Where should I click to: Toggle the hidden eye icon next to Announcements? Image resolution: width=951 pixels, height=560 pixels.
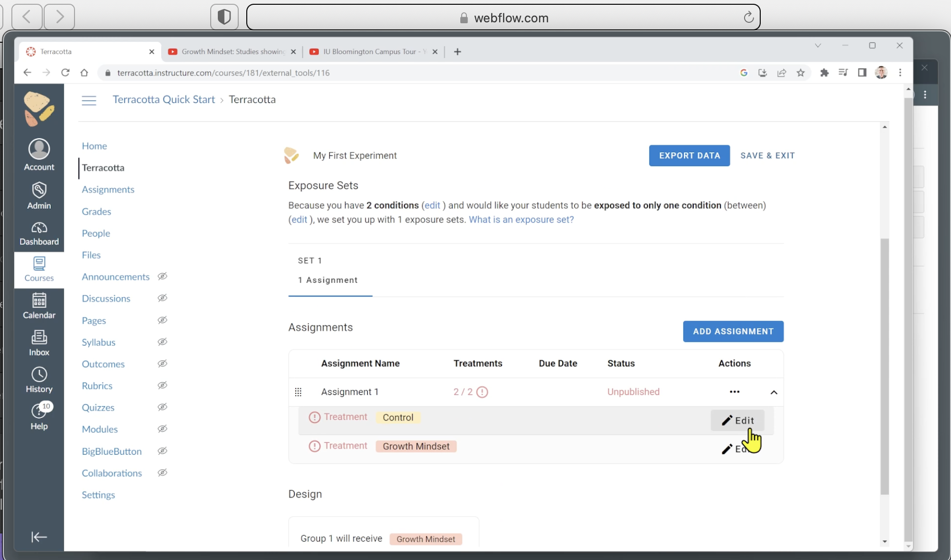pyautogui.click(x=162, y=276)
